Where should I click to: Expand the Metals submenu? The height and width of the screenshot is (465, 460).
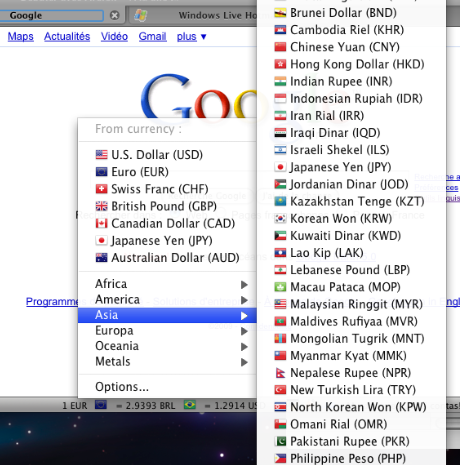point(167,361)
